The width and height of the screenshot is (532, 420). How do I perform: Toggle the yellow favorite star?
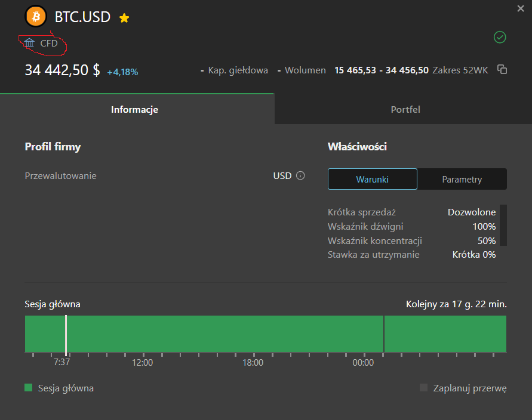point(124,18)
